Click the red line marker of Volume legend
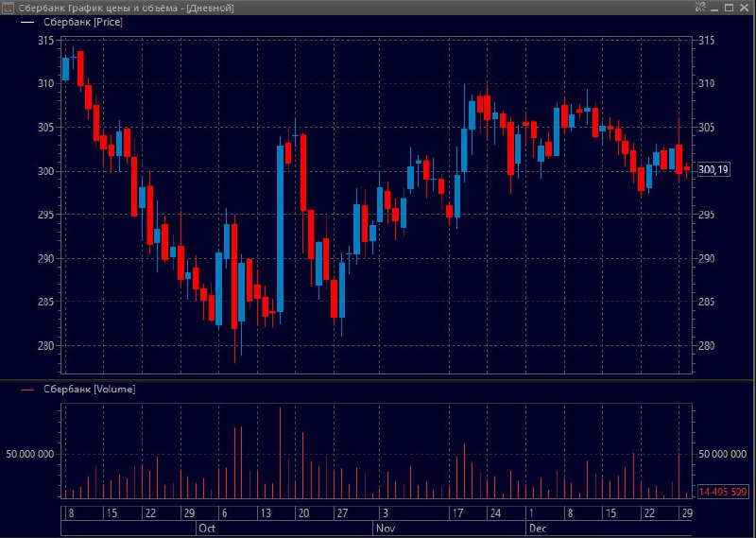Viewport: 756px width, 538px height. pos(26,389)
